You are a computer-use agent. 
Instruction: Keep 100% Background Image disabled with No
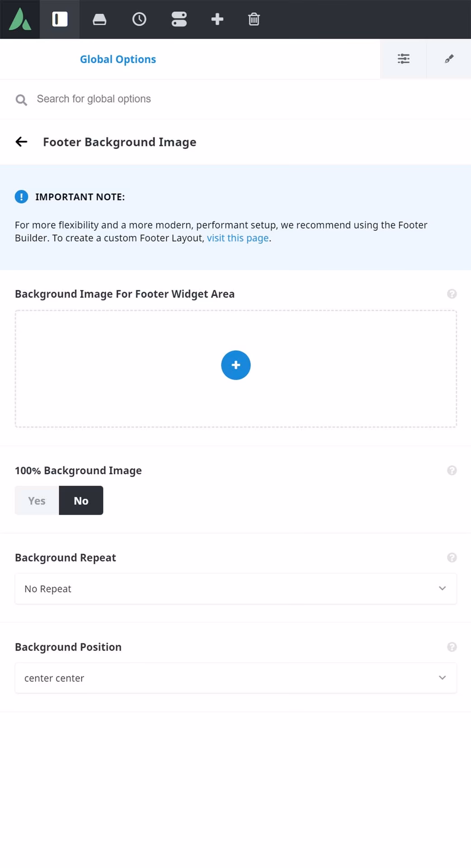click(81, 500)
